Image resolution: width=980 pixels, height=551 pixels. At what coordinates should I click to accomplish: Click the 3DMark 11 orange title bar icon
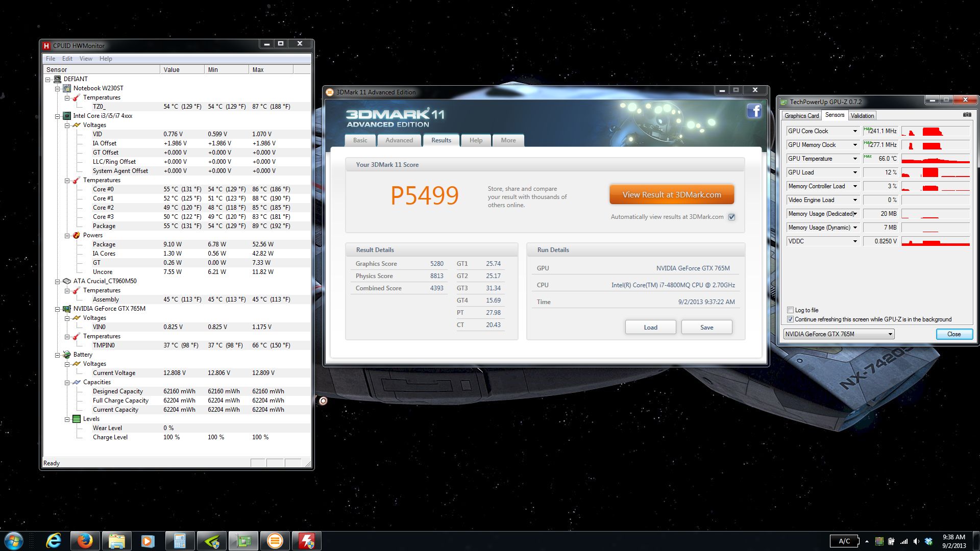[x=330, y=92]
